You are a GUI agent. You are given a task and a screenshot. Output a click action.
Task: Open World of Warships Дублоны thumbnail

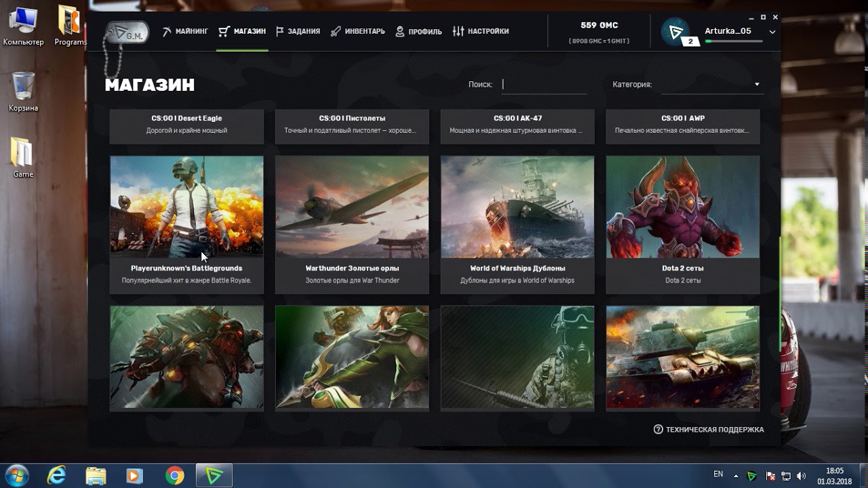517,207
